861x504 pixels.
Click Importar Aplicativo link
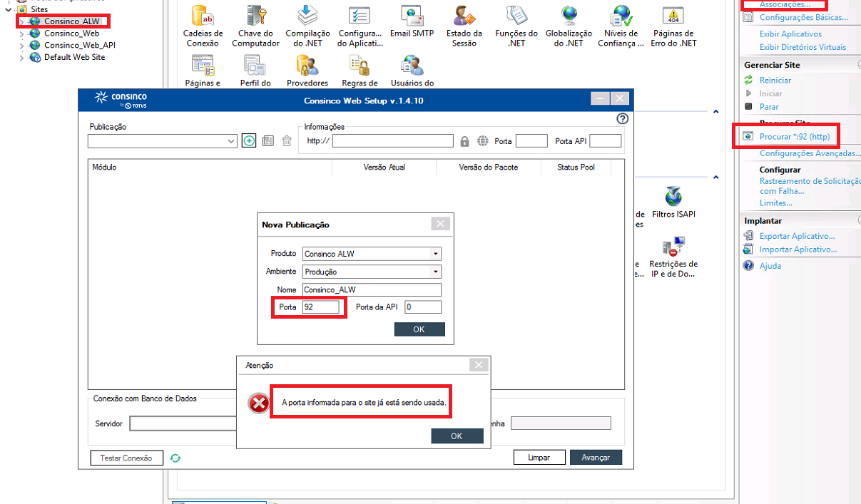(x=798, y=250)
